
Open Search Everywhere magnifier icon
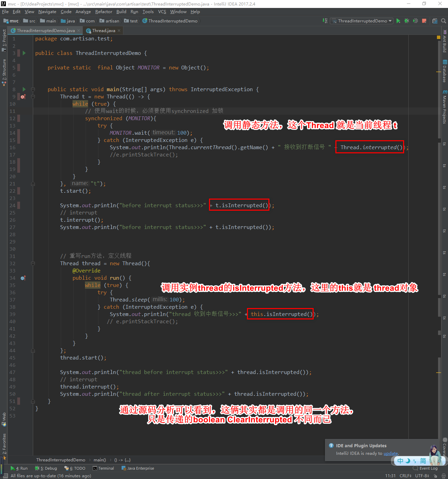tap(444, 21)
